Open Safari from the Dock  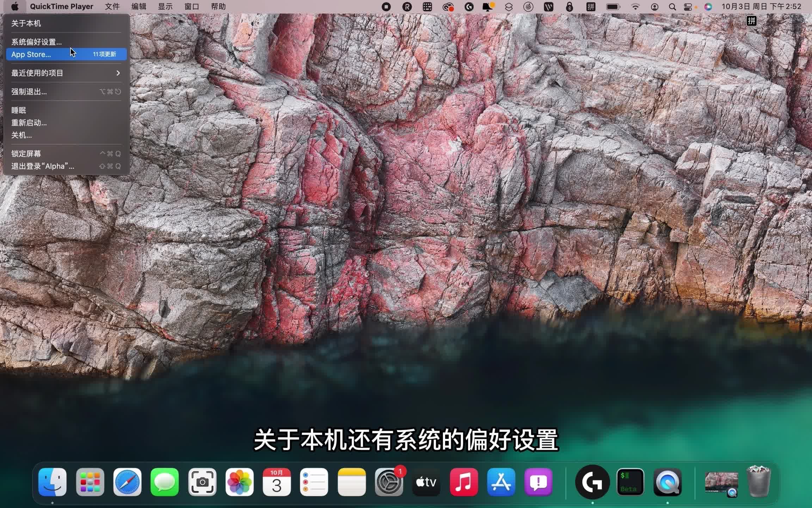127,482
